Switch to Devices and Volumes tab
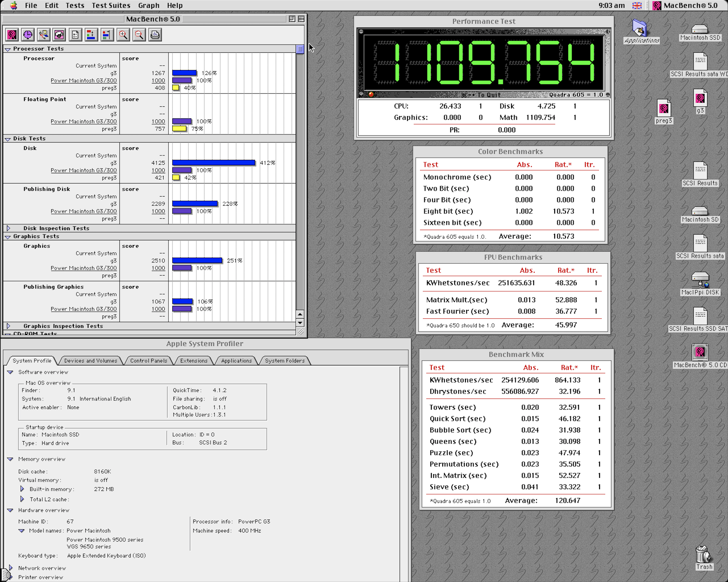Viewport: 728px width, 582px height. (x=91, y=361)
